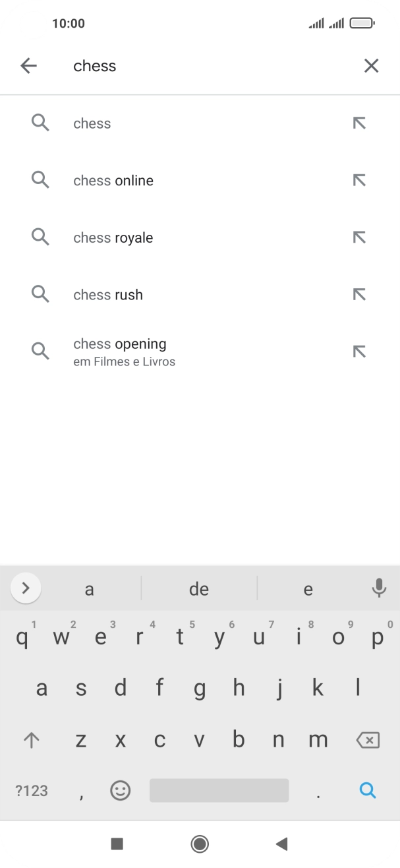Tap the home navigation button
400x868 pixels.
[200, 844]
